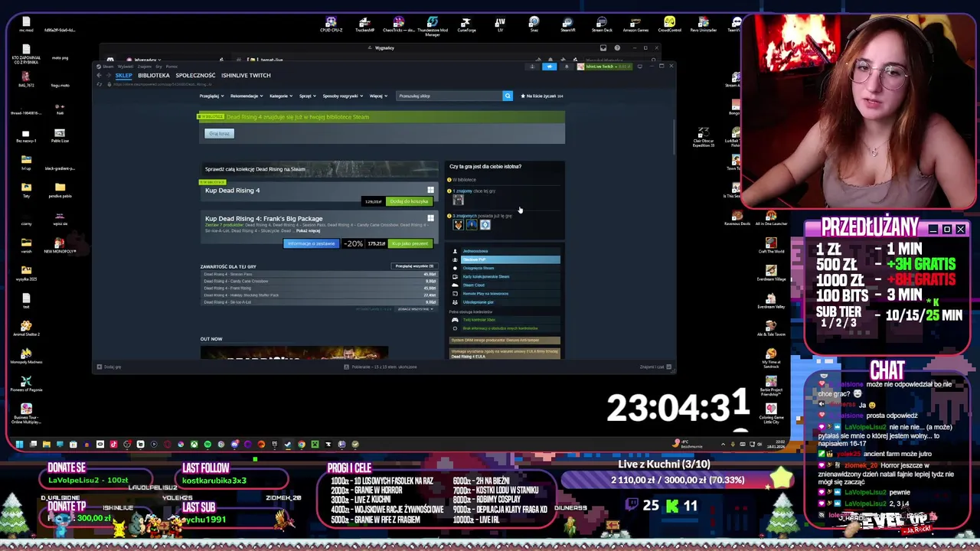
Task: Click the Graj teraz button
Action: [219, 134]
